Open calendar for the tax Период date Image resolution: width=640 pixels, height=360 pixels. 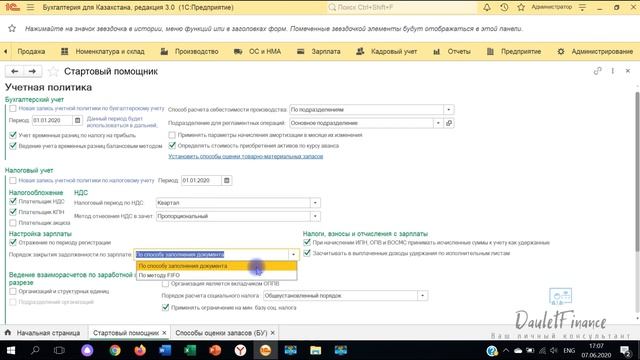(227, 180)
